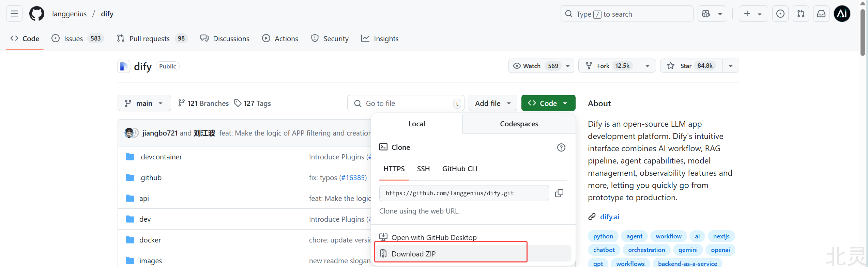Open your pull requests icon in header
The width and height of the screenshot is (868, 267).
pyautogui.click(x=801, y=14)
